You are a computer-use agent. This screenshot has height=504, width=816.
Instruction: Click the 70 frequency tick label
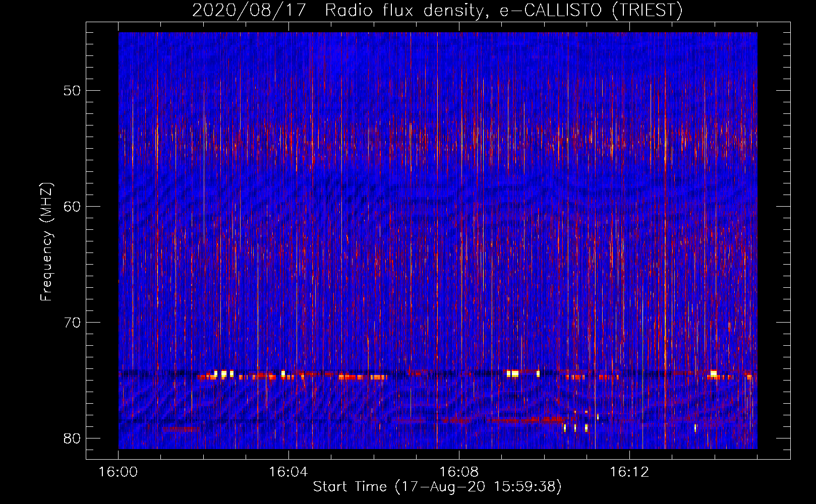pyautogui.click(x=73, y=323)
